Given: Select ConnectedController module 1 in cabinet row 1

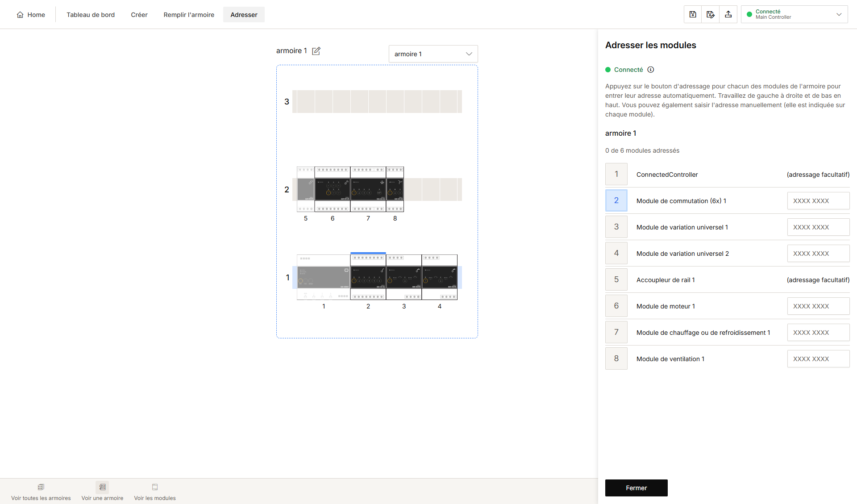Looking at the screenshot, I should (324, 277).
